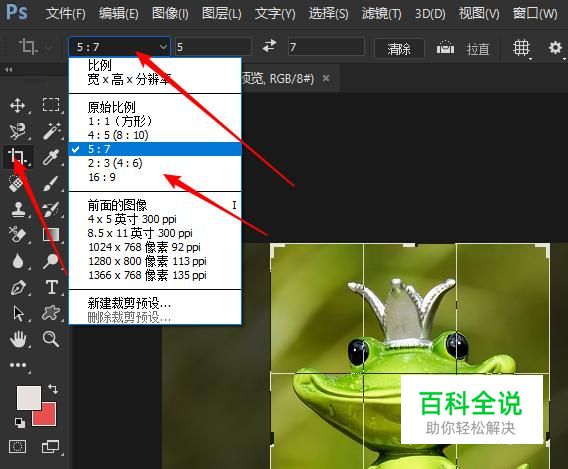Select the Custom Shape tool

(x=51, y=313)
